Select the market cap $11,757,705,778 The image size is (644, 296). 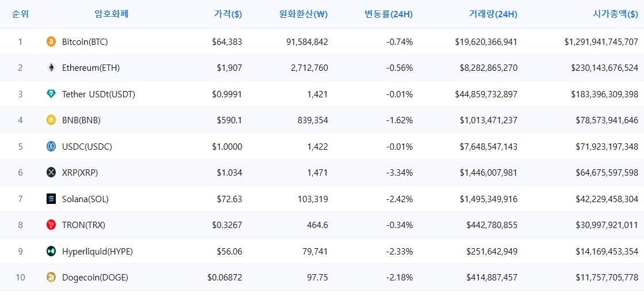click(x=607, y=278)
